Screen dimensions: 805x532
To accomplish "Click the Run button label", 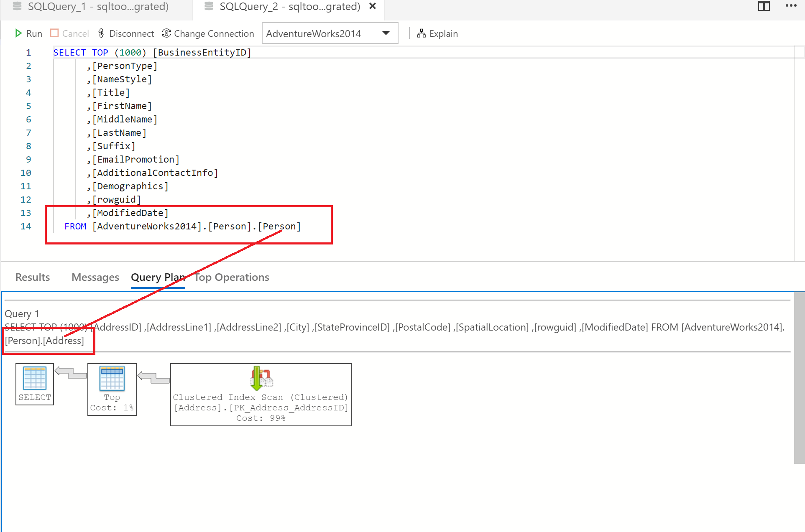I will pos(34,33).
